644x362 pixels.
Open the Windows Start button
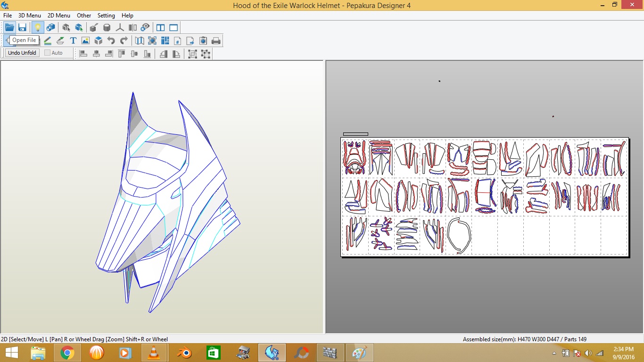coord(11,353)
